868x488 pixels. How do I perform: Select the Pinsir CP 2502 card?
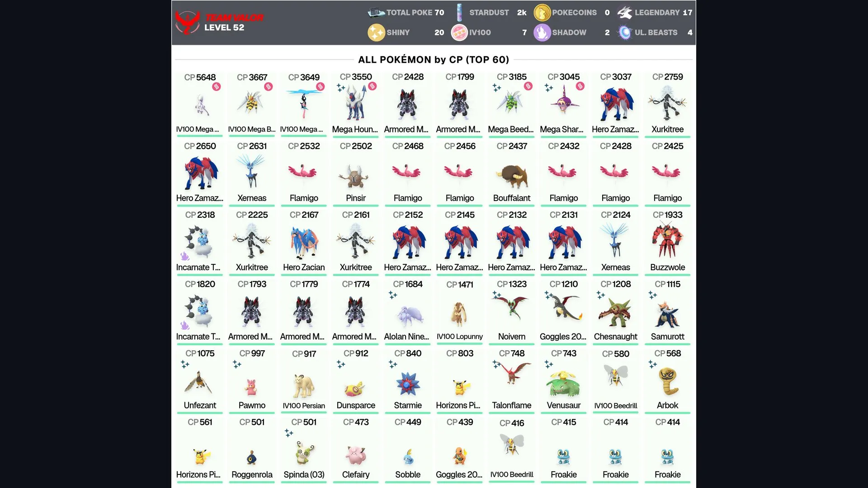356,174
